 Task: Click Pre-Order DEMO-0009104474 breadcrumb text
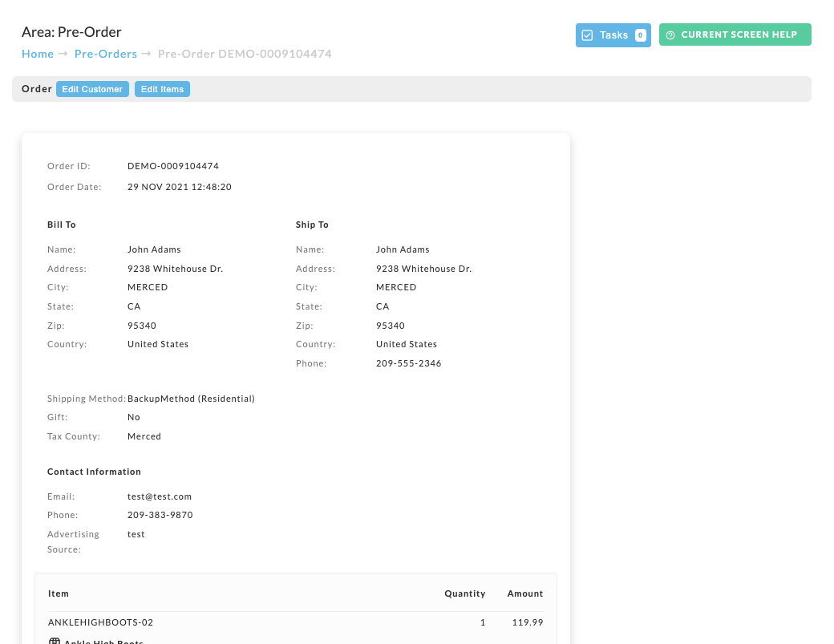[x=245, y=54]
